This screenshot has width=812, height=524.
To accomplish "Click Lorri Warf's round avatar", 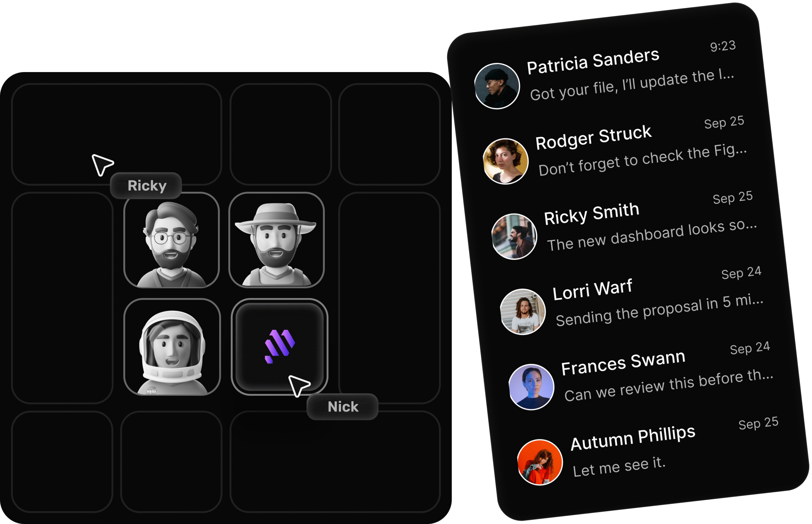I will (523, 312).
